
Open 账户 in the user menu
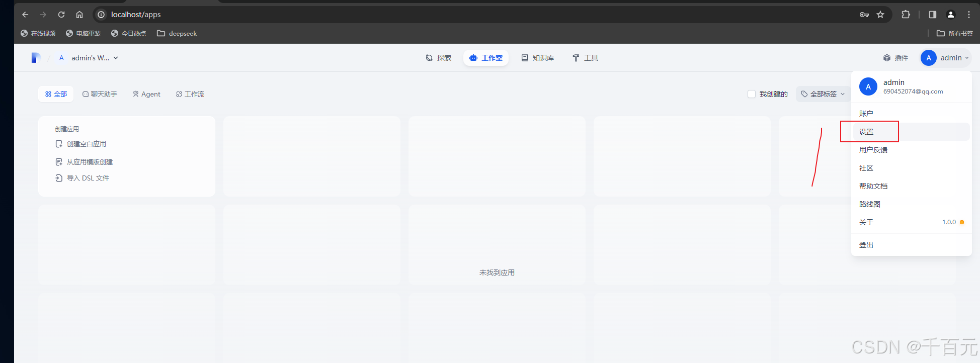(911, 114)
